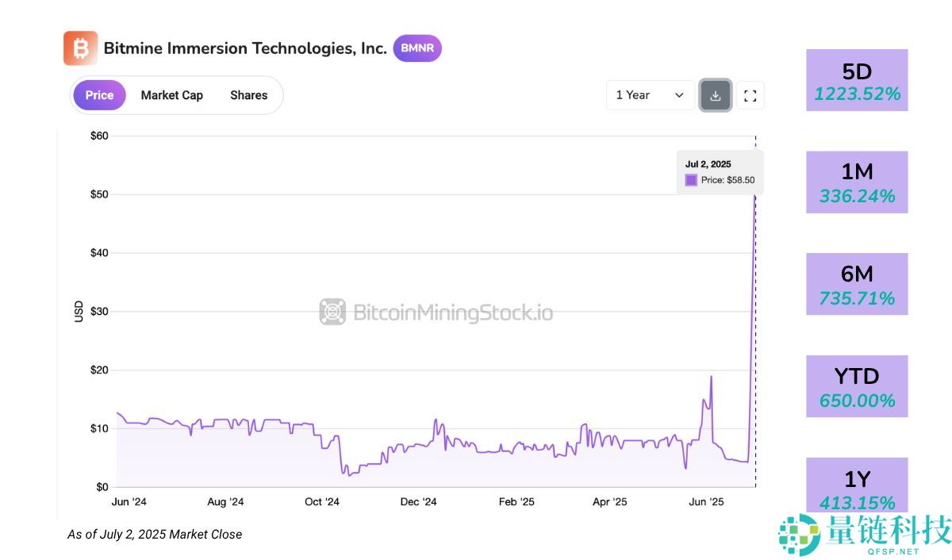Switch chart to Market Cap mode

pos(171,94)
